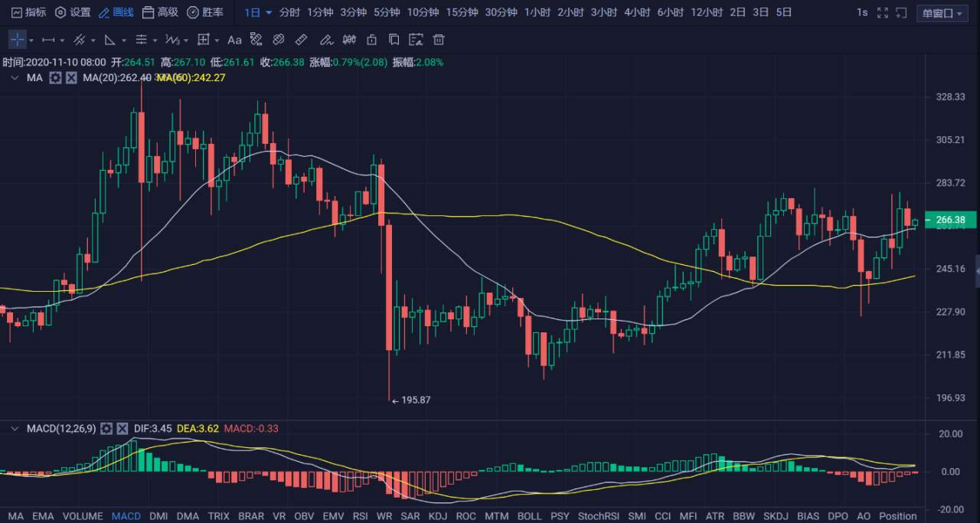
Task: Click the DIF:3.45 value text
Action: point(152,428)
